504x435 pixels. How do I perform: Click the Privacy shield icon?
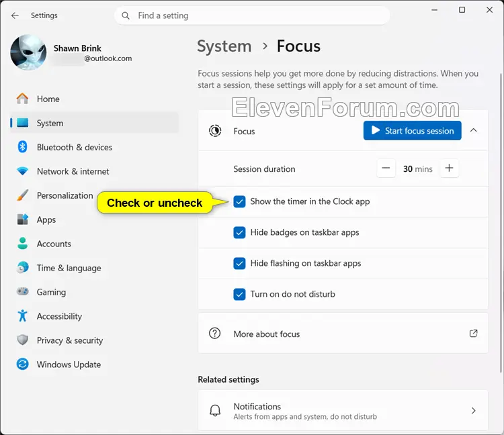pos(22,340)
